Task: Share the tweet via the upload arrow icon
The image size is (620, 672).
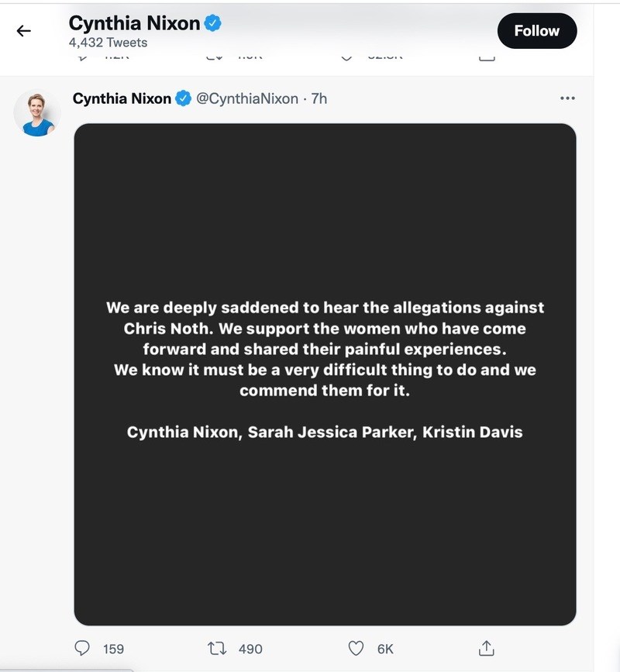Action: pyautogui.click(x=487, y=648)
